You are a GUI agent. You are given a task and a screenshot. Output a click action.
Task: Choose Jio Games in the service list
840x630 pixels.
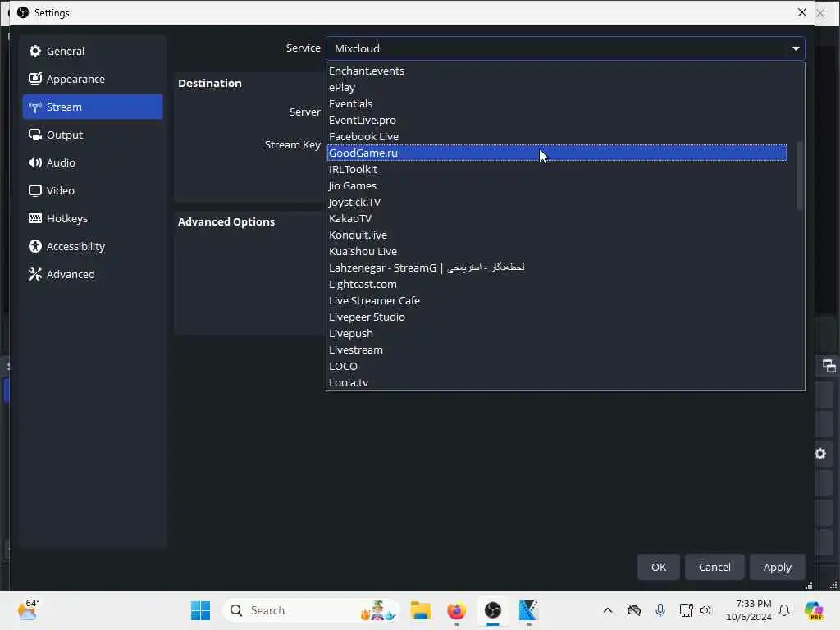pyautogui.click(x=557, y=186)
